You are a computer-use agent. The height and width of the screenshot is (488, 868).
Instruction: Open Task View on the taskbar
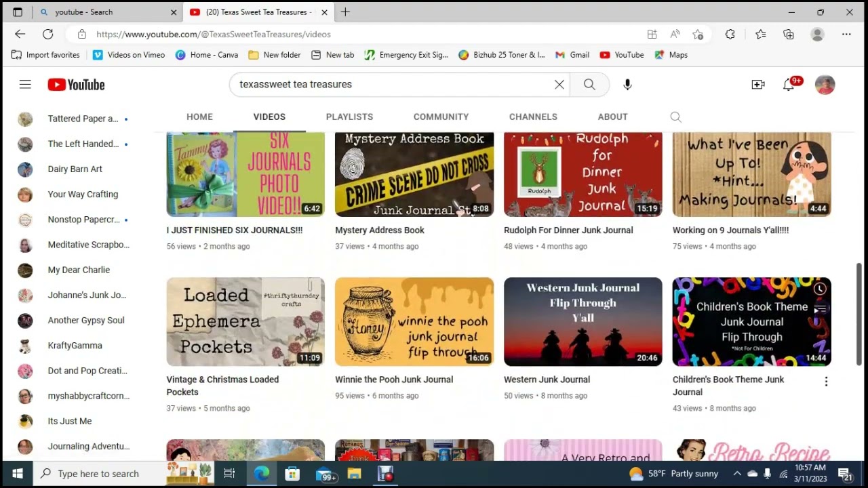229,474
